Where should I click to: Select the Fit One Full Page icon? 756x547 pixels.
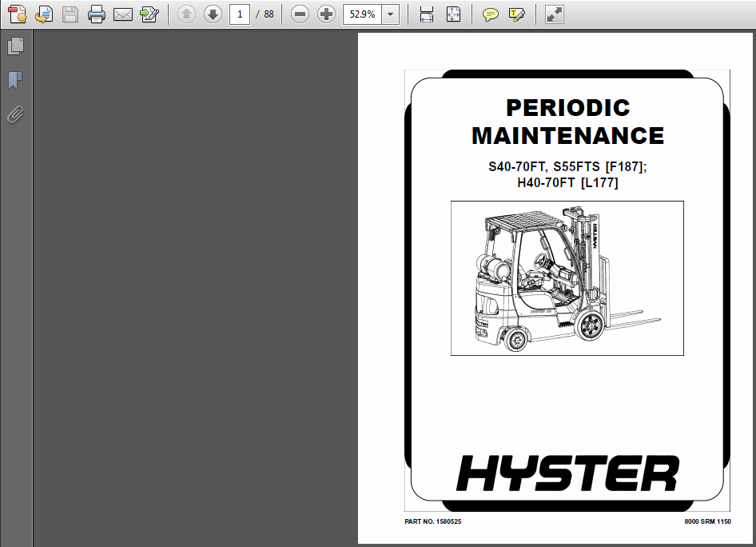(x=453, y=14)
